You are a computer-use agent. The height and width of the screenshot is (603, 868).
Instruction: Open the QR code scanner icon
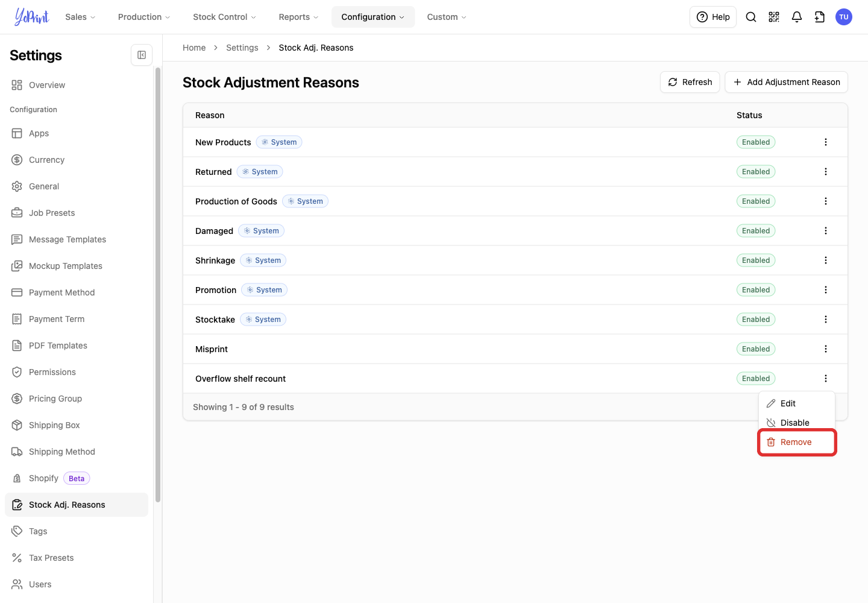(774, 17)
